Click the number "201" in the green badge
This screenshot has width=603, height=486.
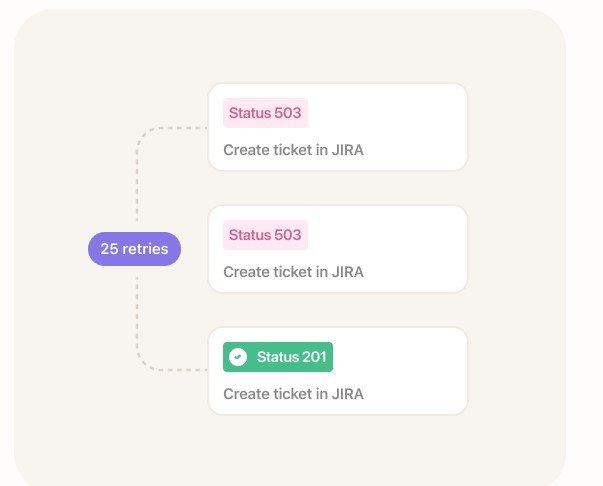(x=314, y=357)
